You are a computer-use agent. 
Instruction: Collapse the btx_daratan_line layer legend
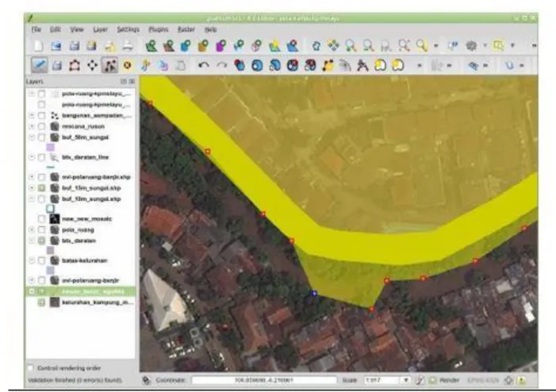[x=32, y=157]
